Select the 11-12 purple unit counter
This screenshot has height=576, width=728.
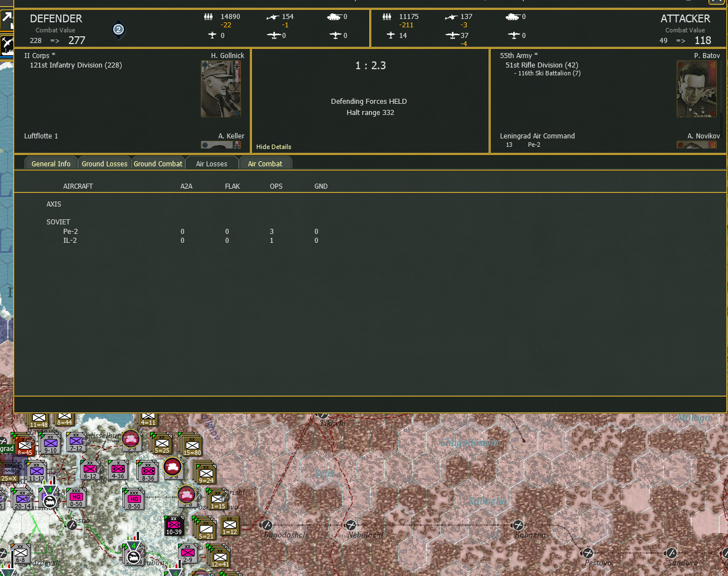click(x=37, y=472)
